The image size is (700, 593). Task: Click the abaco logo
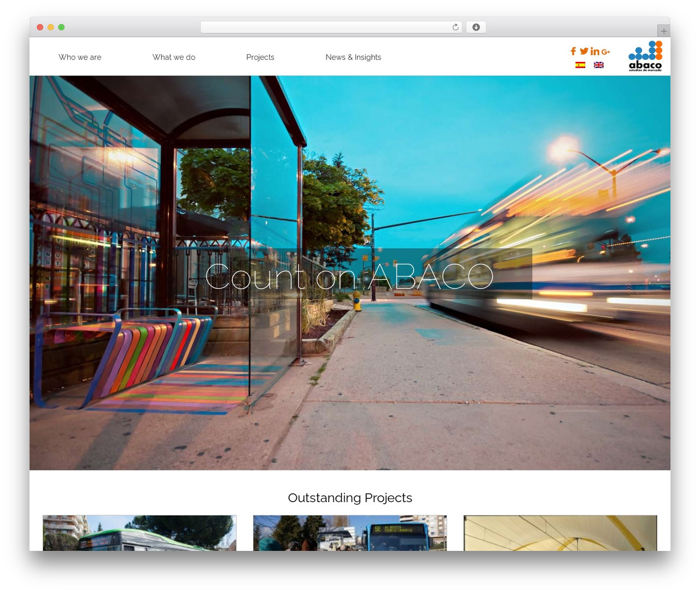(645, 56)
